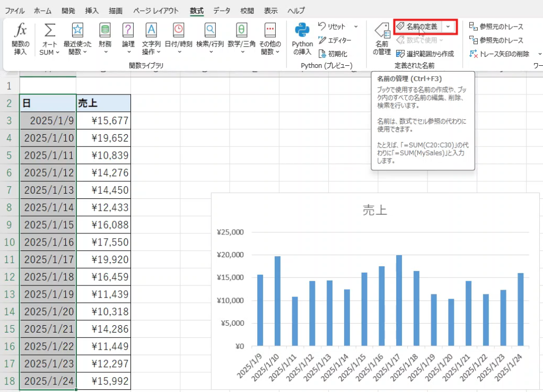
Task: Select the tallest 2025/1/17 chart bar
Action: (399, 300)
